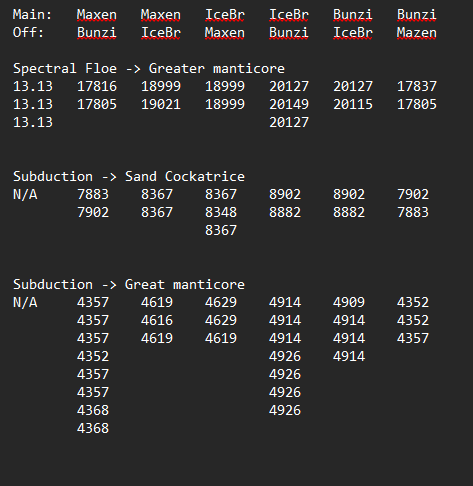This screenshot has width=473, height=486.
Task: Click 20127 on the last 13.13 row
Action: click(x=289, y=123)
